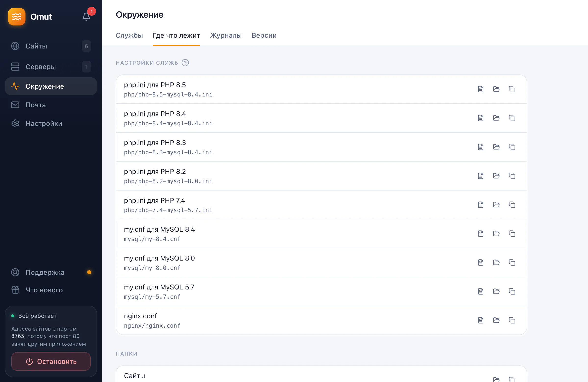Open php.ini for PHP 8.5 file

pyautogui.click(x=480, y=89)
